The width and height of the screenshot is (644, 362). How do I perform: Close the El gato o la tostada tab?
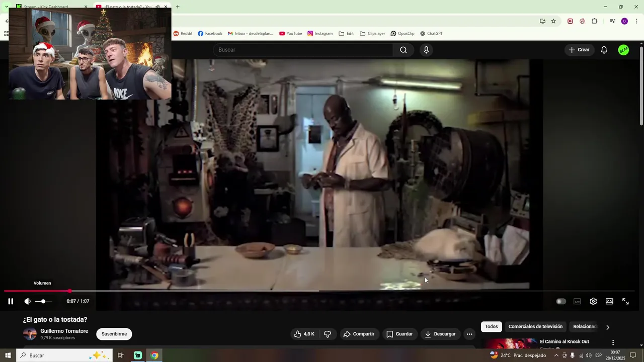(x=166, y=7)
